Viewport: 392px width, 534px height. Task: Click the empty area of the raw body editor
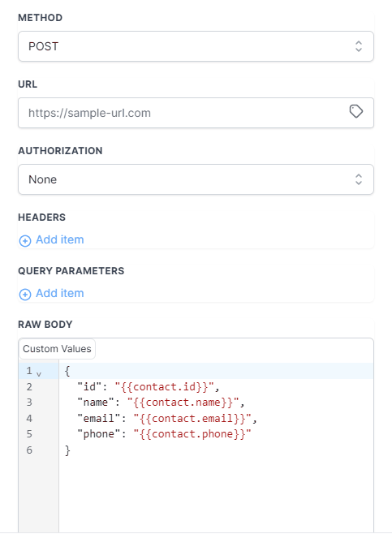click(x=216, y=493)
